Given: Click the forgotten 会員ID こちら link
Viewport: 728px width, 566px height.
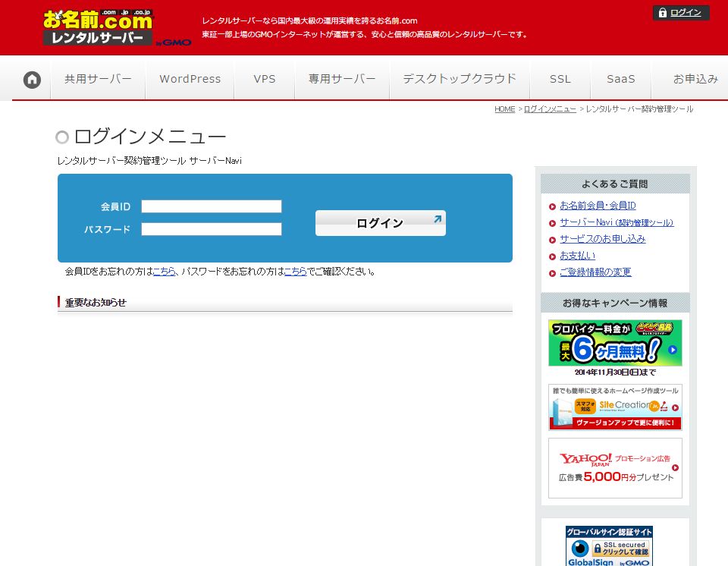Looking at the screenshot, I should pos(165,272).
